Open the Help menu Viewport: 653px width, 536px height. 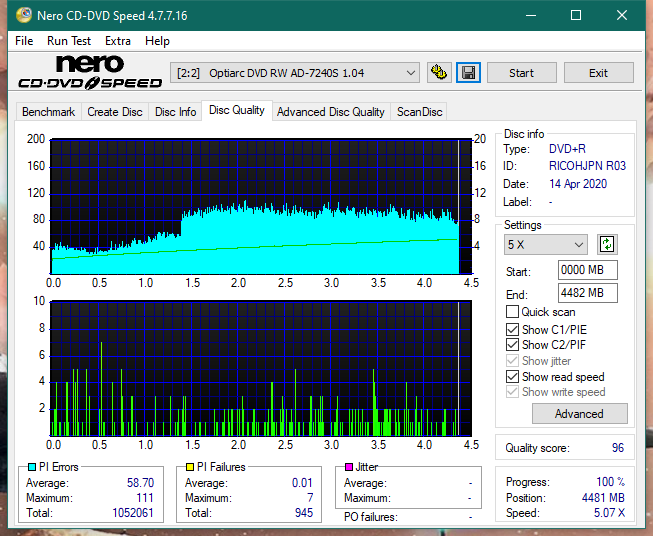157,41
